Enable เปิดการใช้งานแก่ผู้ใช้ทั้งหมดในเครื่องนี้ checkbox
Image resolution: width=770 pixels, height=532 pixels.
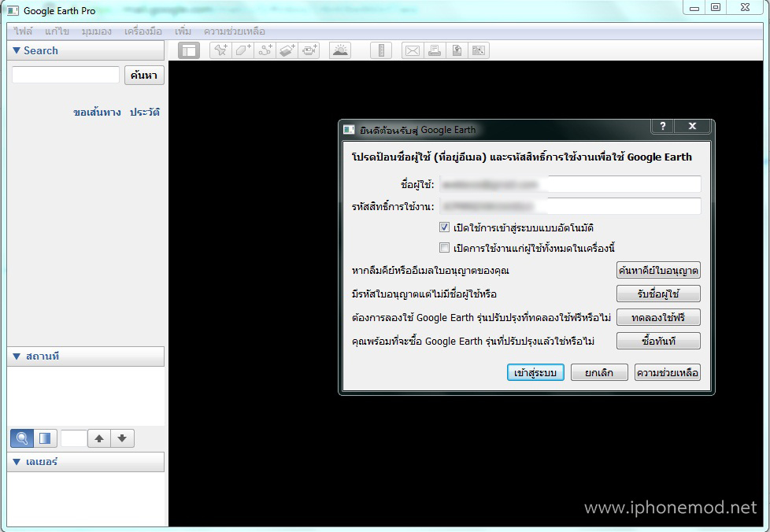(444, 247)
